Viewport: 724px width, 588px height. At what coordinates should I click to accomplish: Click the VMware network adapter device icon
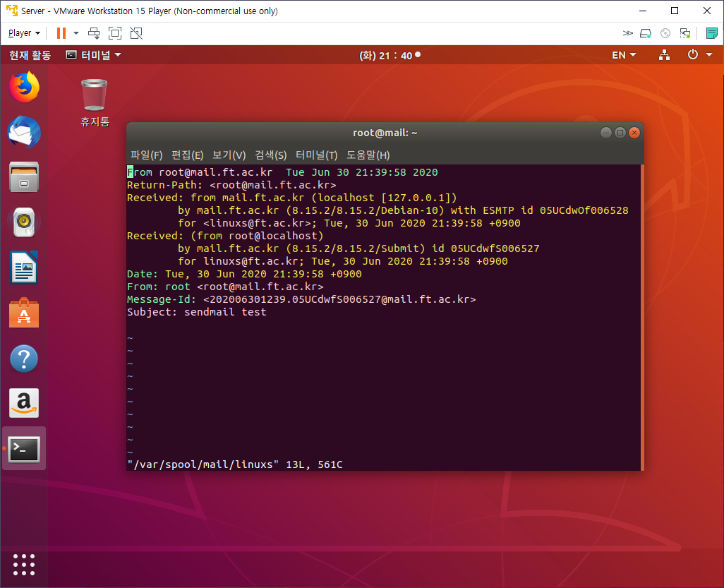tap(685, 32)
